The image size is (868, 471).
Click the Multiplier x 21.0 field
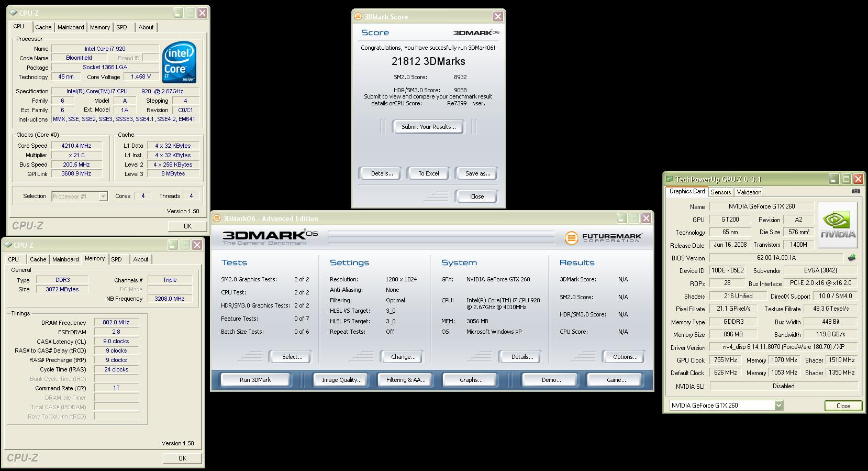[x=76, y=155]
